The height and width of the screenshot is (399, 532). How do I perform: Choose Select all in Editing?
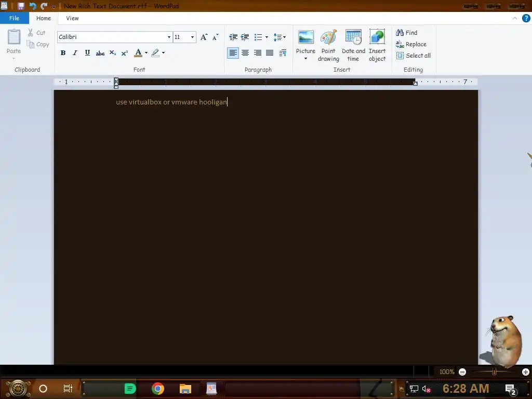point(413,55)
